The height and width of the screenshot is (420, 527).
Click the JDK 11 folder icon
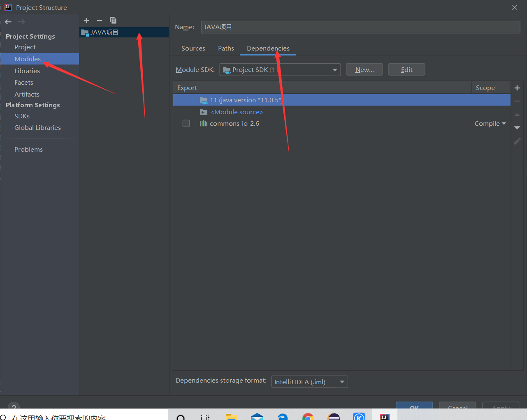[204, 100]
